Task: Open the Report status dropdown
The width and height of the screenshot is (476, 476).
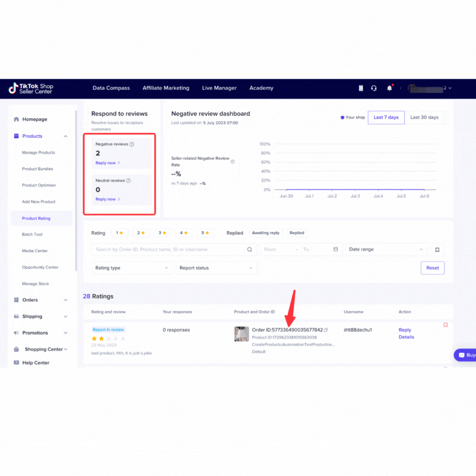Action: tap(216, 268)
